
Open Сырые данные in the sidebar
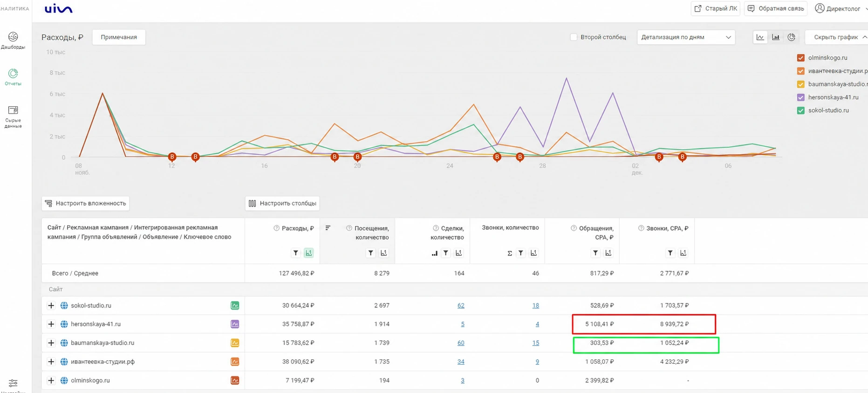coord(13,117)
